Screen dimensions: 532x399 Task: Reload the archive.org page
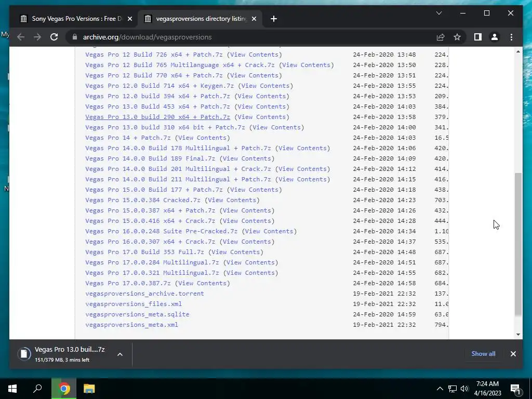pyautogui.click(x=54, y=37)
